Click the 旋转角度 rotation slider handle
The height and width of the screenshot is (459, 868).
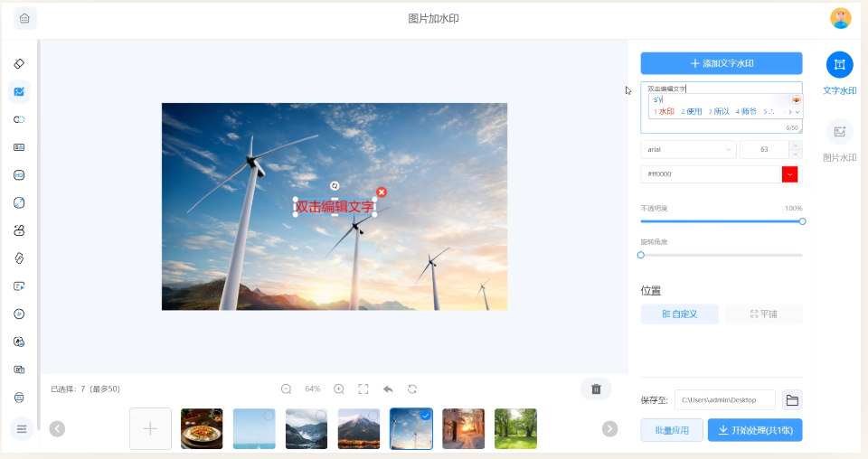[x=641, y=255]
